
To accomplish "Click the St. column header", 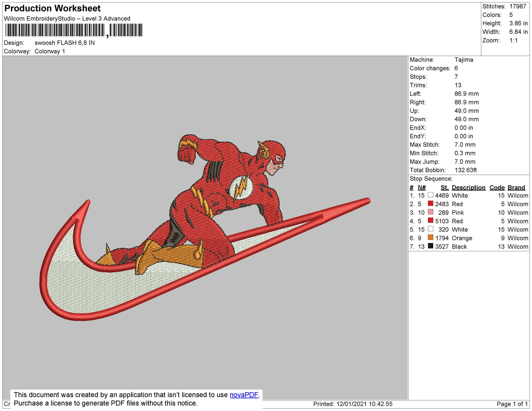I will pyautogui.click(x=444, y=187).
